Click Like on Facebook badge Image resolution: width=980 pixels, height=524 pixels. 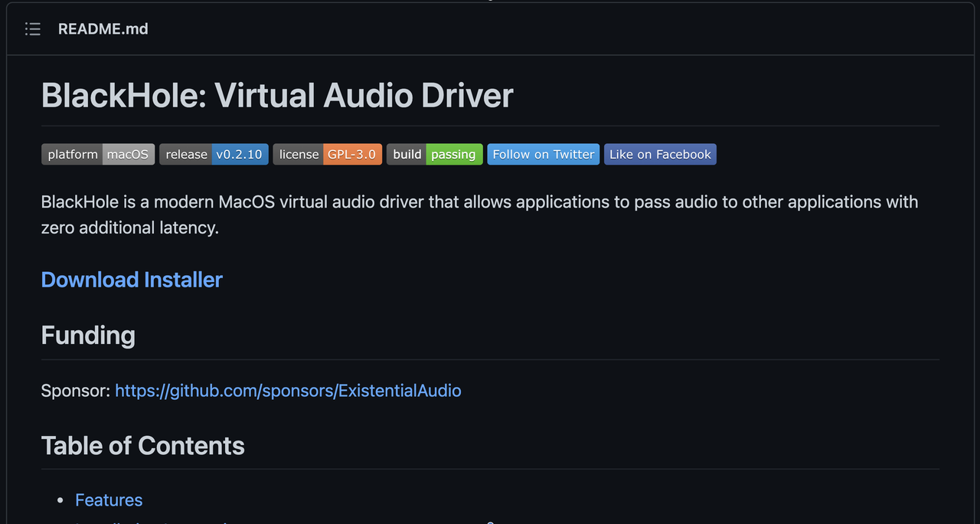tap(660, 154)
